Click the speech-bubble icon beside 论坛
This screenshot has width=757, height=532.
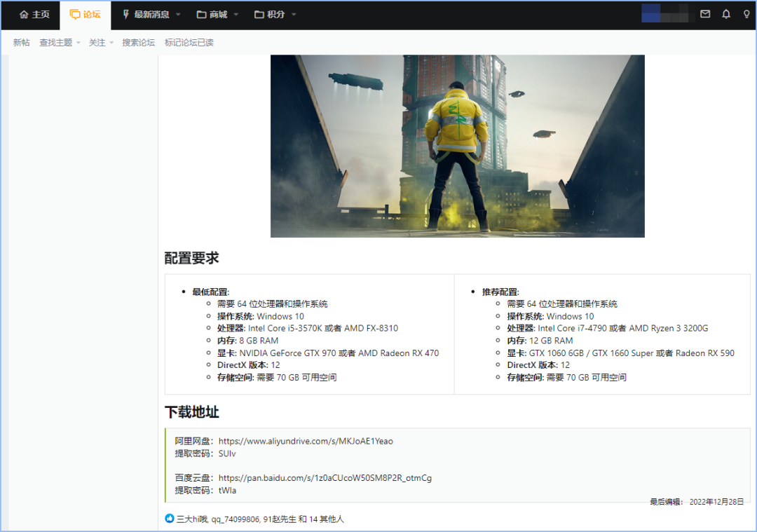click(x=75, y=15)
